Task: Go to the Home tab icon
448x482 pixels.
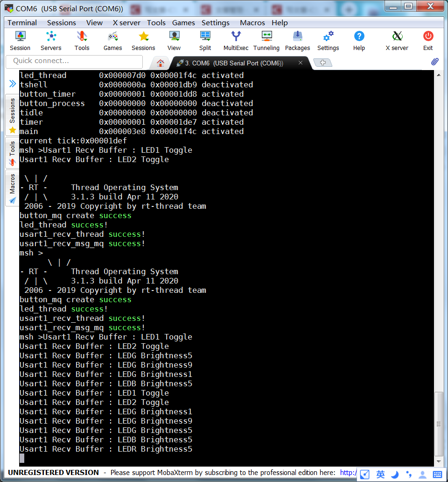Action: (160, 63)
